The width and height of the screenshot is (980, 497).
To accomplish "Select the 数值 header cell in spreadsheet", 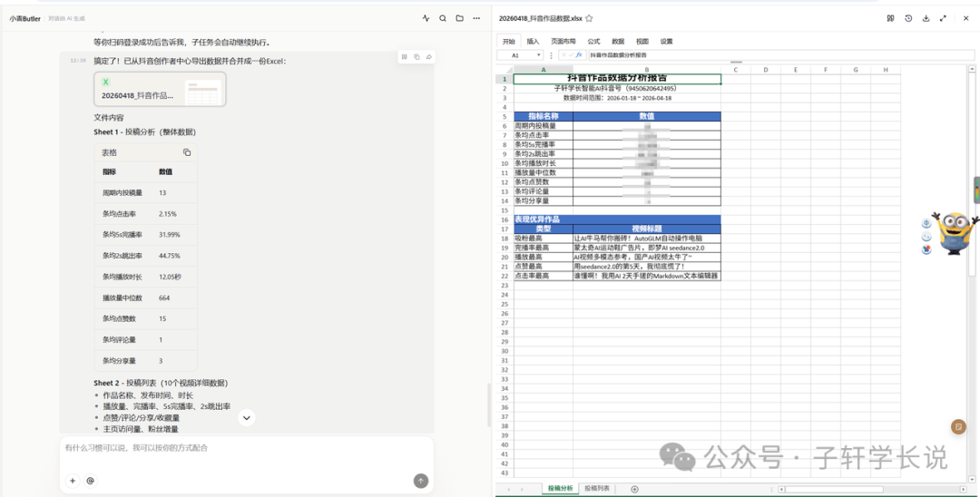I will [647, 116].
